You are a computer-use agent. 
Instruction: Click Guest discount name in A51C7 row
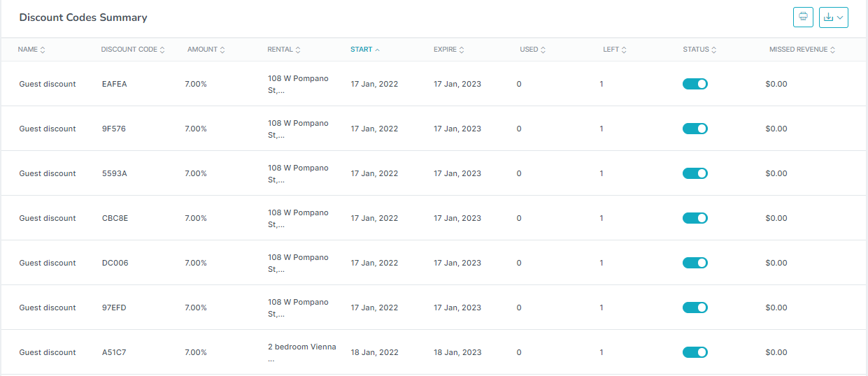click(48, 352)
